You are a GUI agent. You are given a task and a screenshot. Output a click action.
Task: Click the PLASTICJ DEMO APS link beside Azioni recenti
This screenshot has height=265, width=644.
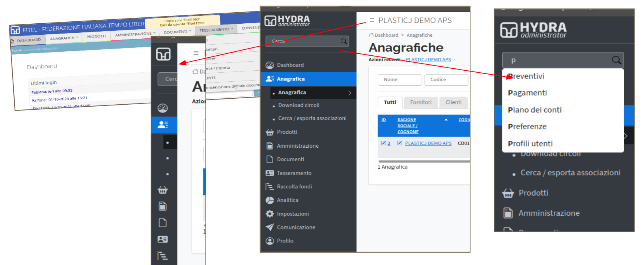point(428,60)
